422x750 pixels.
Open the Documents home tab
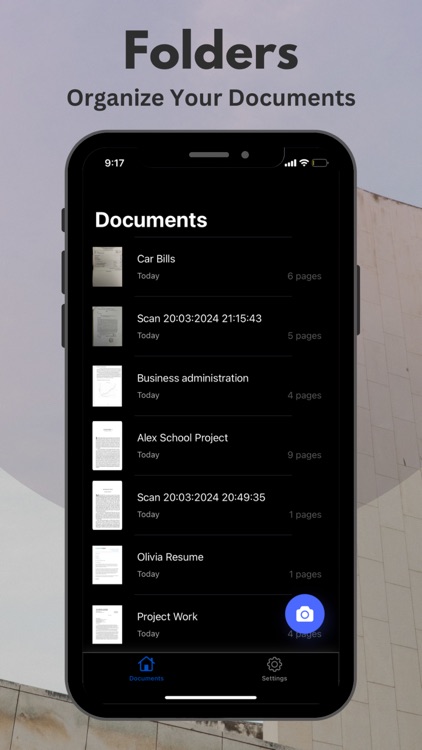coord(146,669)
